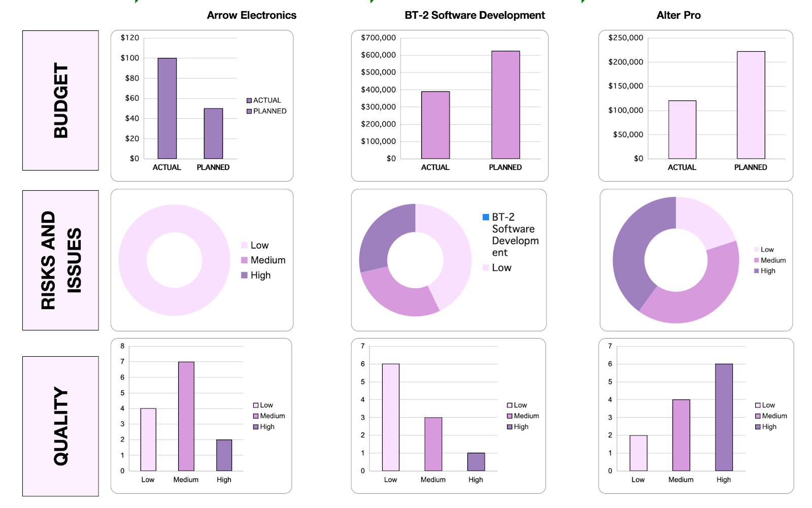Click High legend swatch in Alter Pro risks
The image size is (812, 508).
pos(757,271)
